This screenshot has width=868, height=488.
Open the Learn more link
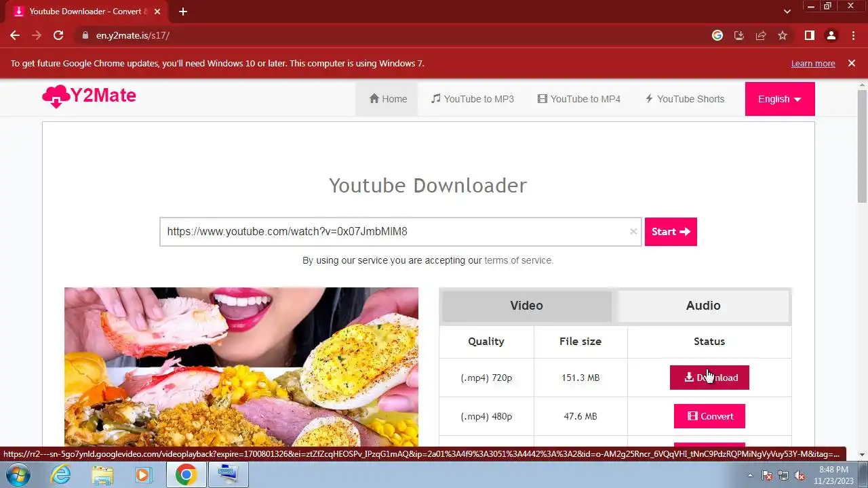click(x=813, y=63)
